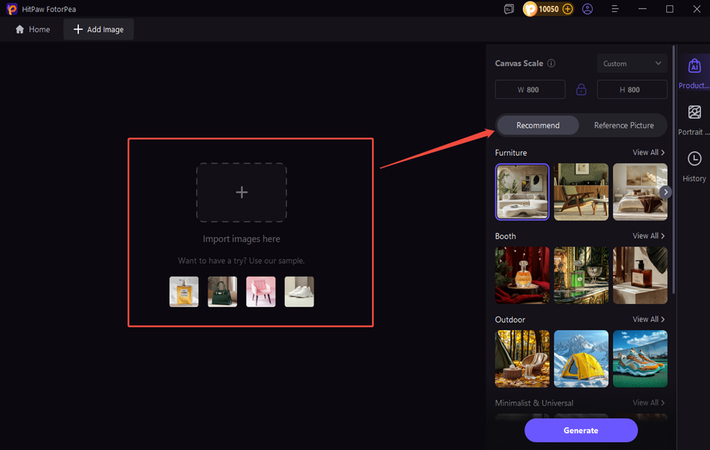Click the 10050 coin balance
710x450 pixels.
pyautogui.click(x=548, y=9)
